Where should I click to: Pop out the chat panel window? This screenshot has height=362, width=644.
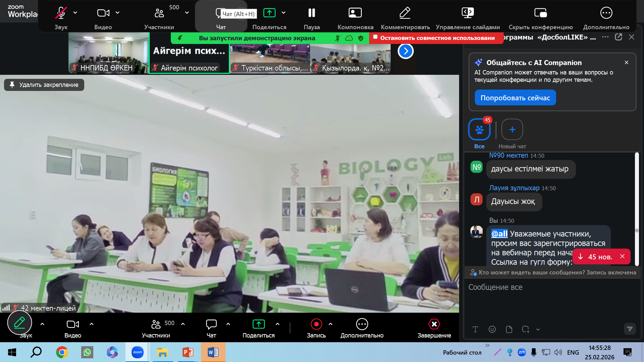(618, 37)
